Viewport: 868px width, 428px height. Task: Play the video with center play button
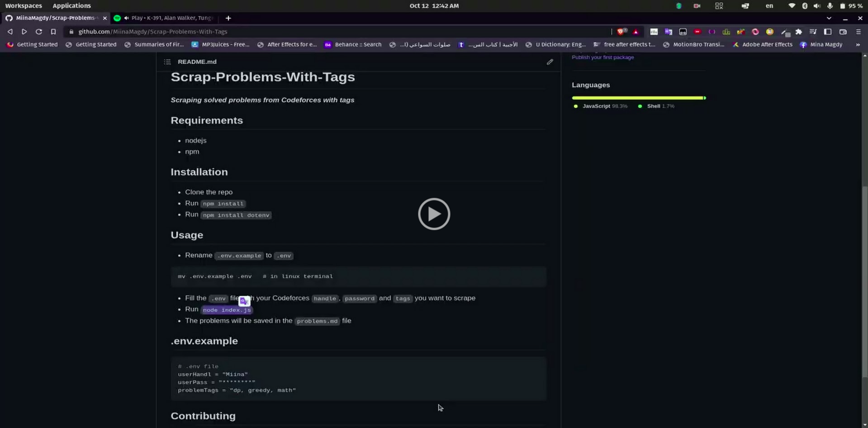434,214
